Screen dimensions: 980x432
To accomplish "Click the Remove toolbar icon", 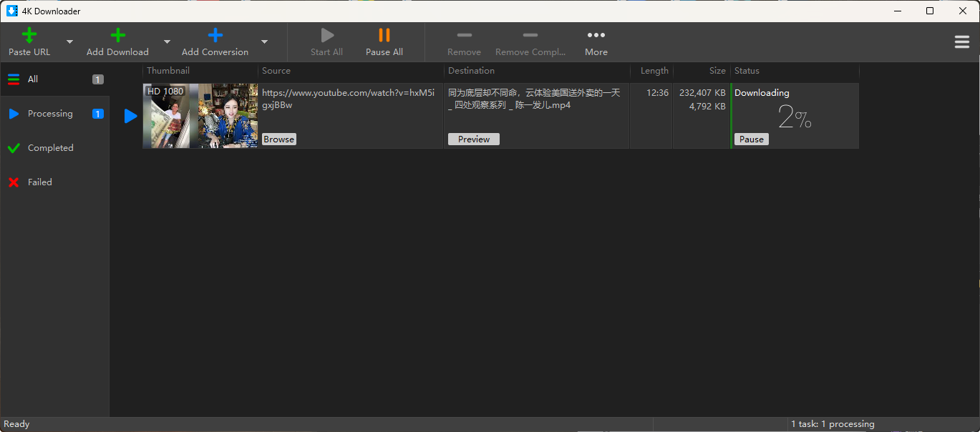I will (x=464, y=36).
